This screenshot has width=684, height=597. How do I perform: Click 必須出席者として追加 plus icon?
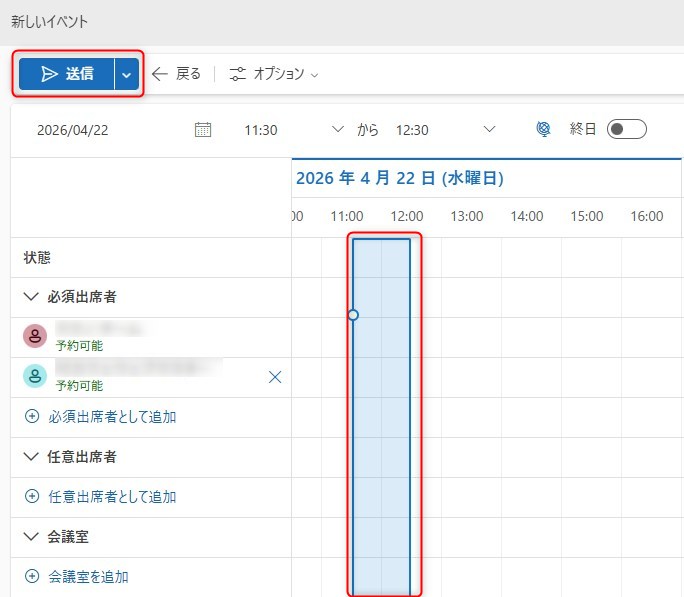pyautogui.click(x=32, y=417)
